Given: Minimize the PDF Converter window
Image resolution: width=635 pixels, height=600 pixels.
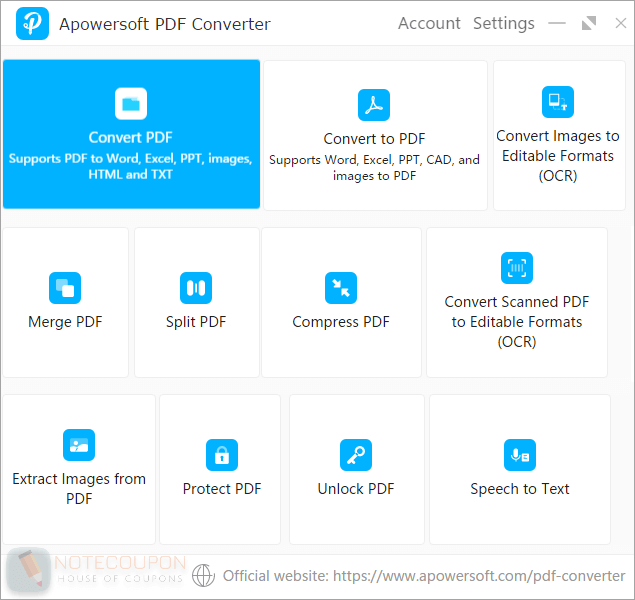Looking at the screenshot, I should pyautogui.click(x=557, y=23).
